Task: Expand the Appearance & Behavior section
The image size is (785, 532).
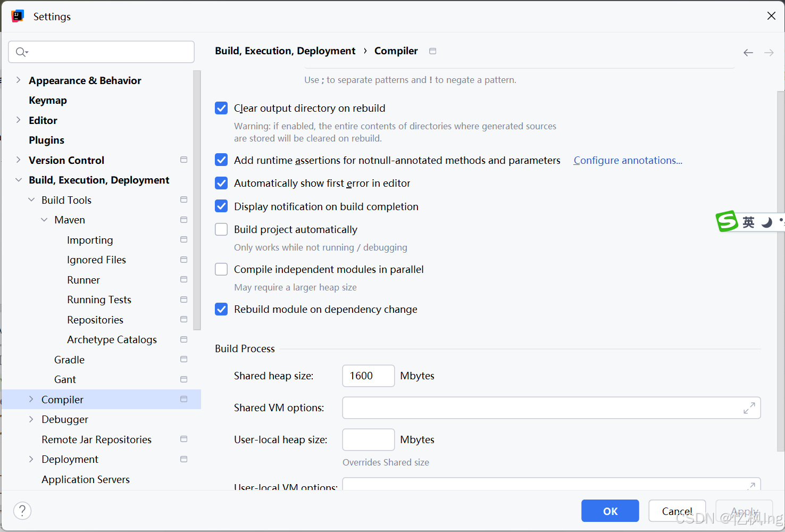Action: pyautogui.click(x=18, y=80)
